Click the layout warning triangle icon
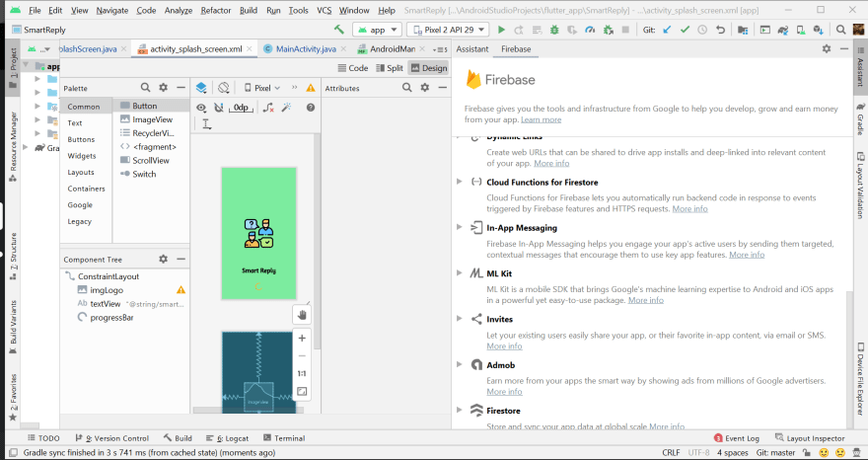Screen dimensions: 868x460 [x=311, y=88]
